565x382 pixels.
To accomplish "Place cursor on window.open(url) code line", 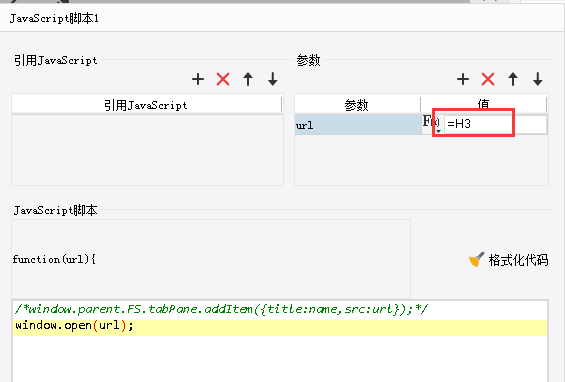I will pyautogui.click(x=280, y=327).
